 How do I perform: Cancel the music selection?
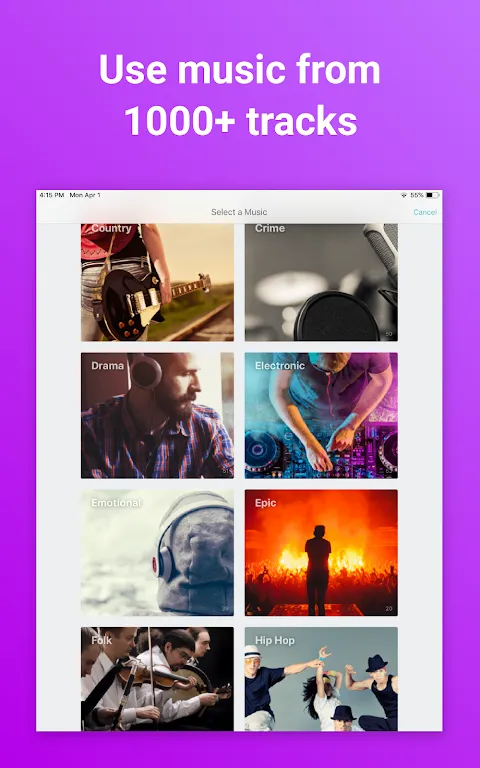pyautogui.click(x=425, y=212)
